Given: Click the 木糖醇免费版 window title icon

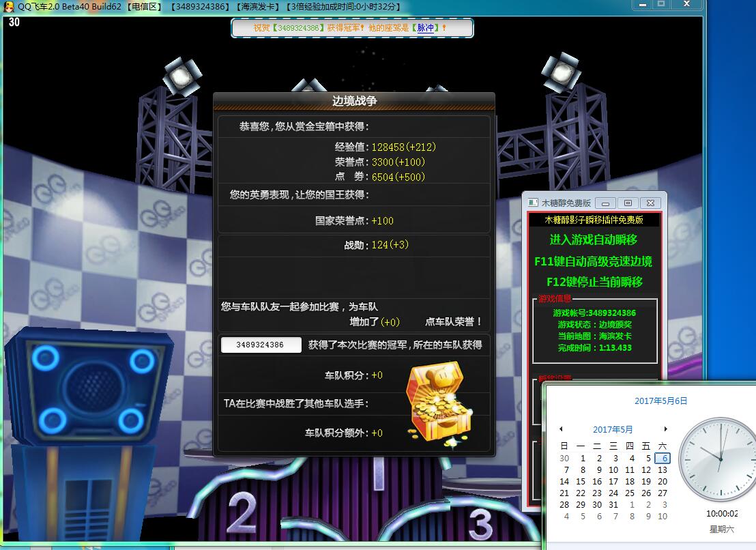Looking at the screenshot, I should pos(533,203).
